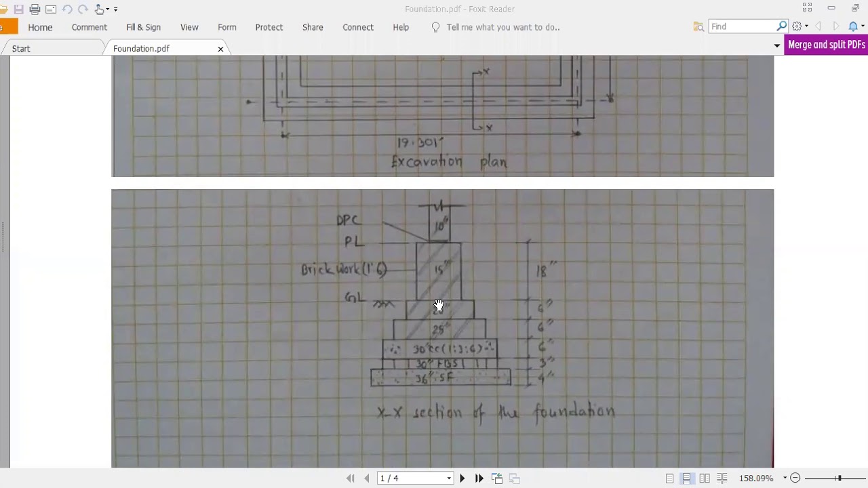Open Customize Quick Access Toolbar menu
Image resolution: width=868 pixels, height=488 pixels.
[x=115, y=9]
